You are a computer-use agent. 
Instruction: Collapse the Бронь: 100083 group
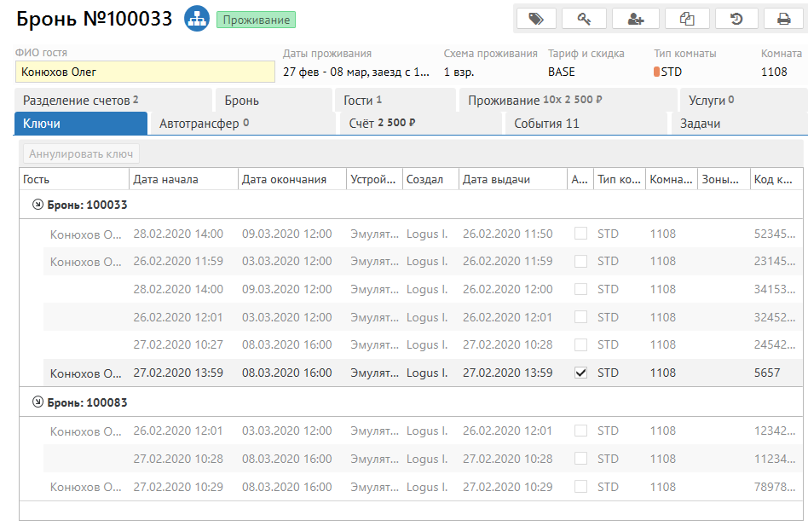coord(38,402)
